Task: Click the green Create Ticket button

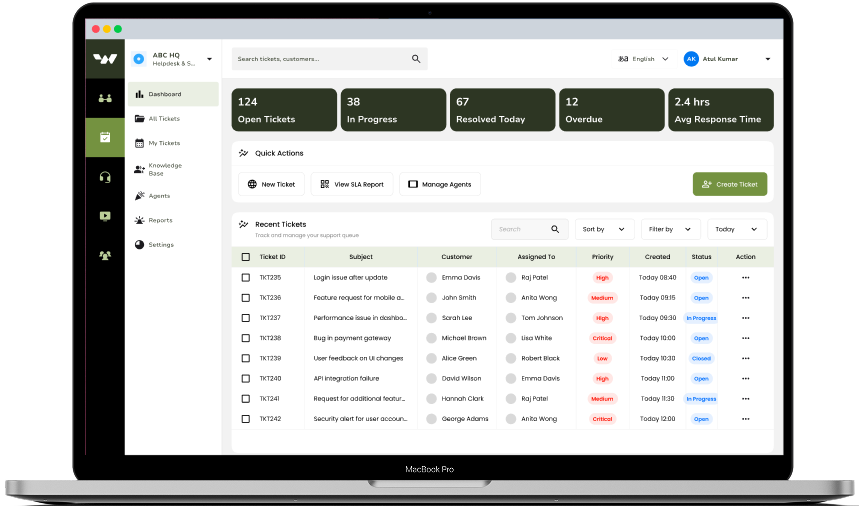Action: coord(730,184)
